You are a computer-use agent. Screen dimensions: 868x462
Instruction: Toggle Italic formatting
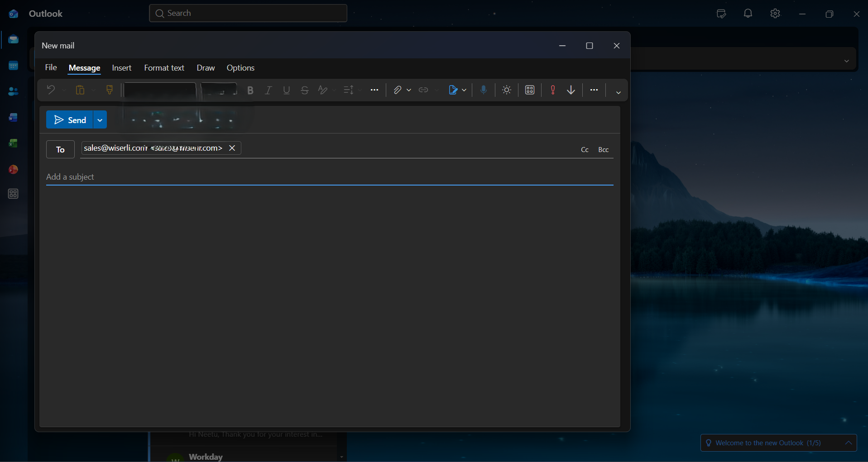pyautogui.click(x=268, y=90)
